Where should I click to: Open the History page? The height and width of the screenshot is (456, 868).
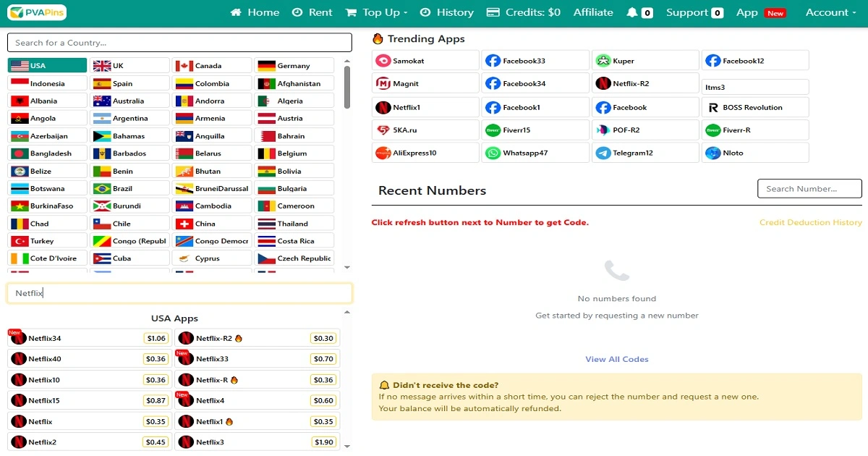pos(446,12)
